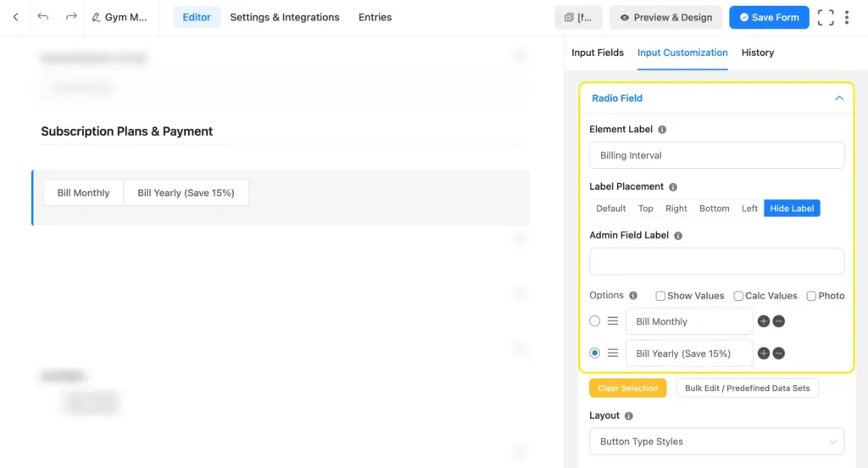The image size is (868, 468).
Task: Switch to the Editor tab
Action: pyautogui.click(x=197, y=17)
